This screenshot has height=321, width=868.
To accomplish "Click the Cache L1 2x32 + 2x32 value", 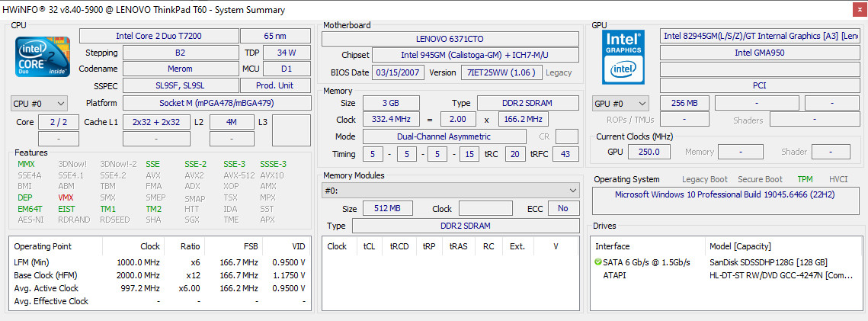I will click(156, 122).
